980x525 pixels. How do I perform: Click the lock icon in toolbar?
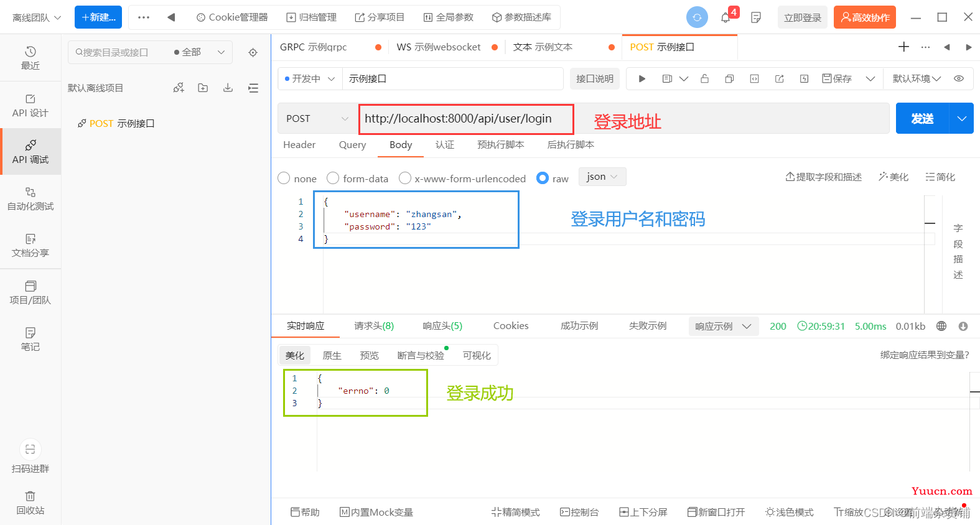click(704, 79)
